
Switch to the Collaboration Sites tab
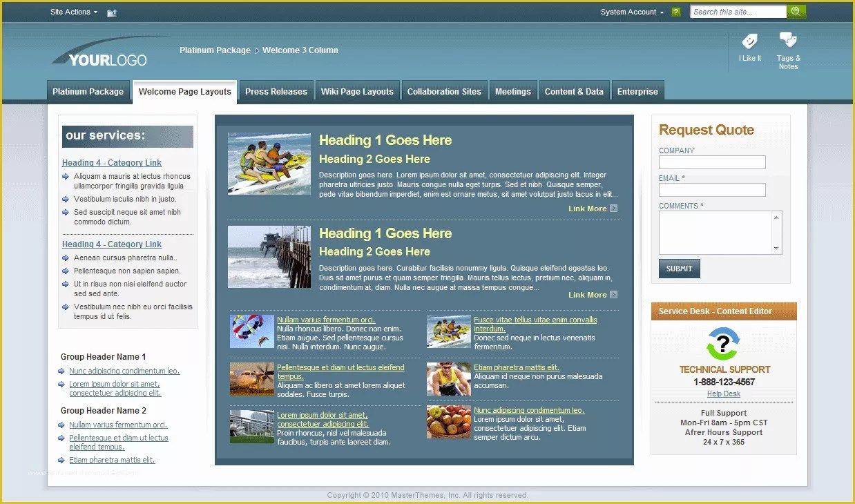[x=444, y=91]
